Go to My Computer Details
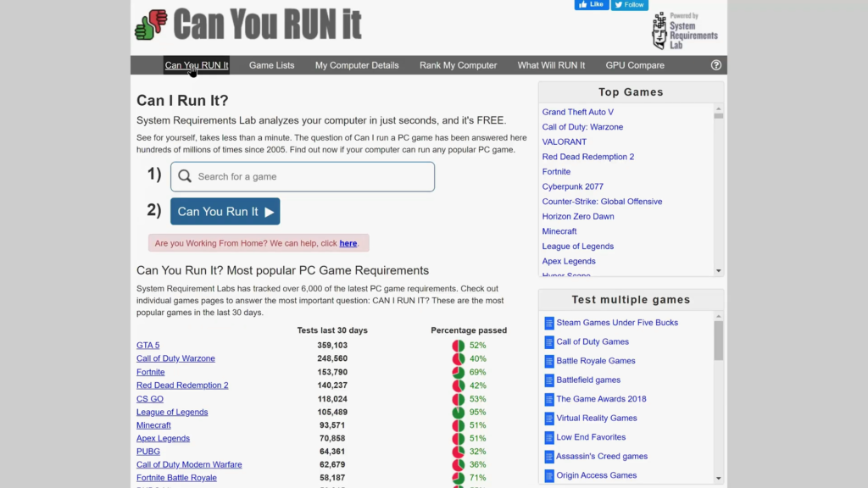The height and width of the screenshot is (488, 868). pos(357,65)
